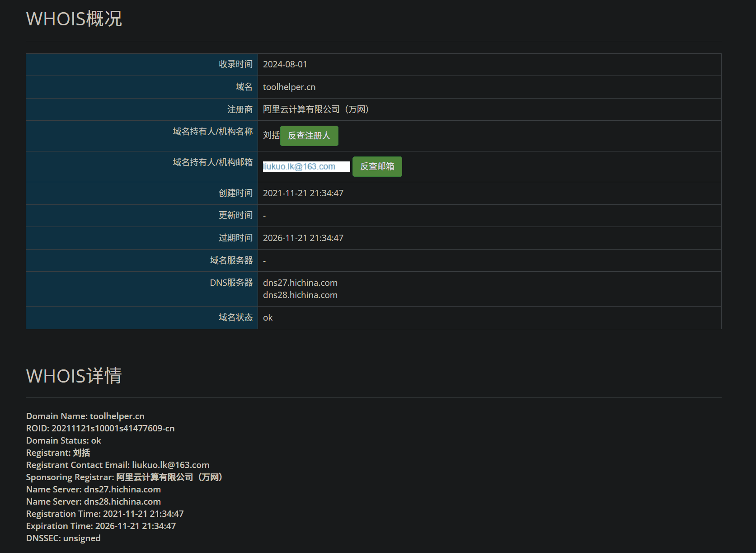
Task: Click the Registration Time detail line
Action: (x=105, y=514)
